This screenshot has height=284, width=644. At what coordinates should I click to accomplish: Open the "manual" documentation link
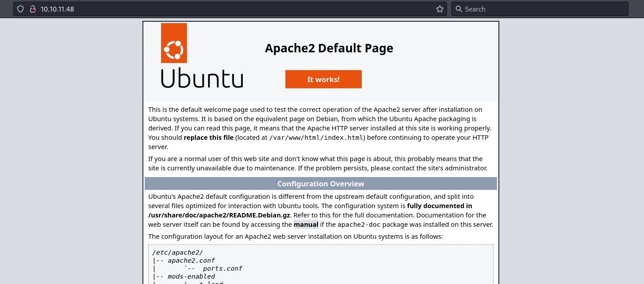pos(306,225)
